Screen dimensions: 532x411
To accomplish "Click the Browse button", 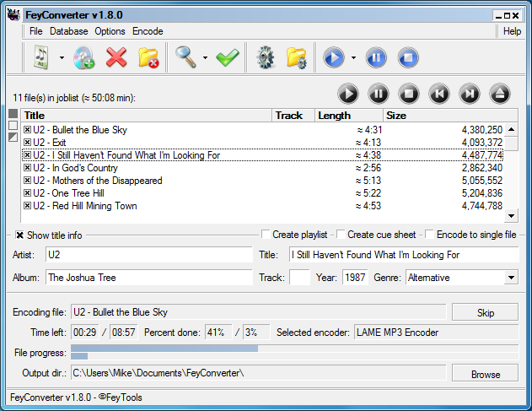I will (485, 374).
